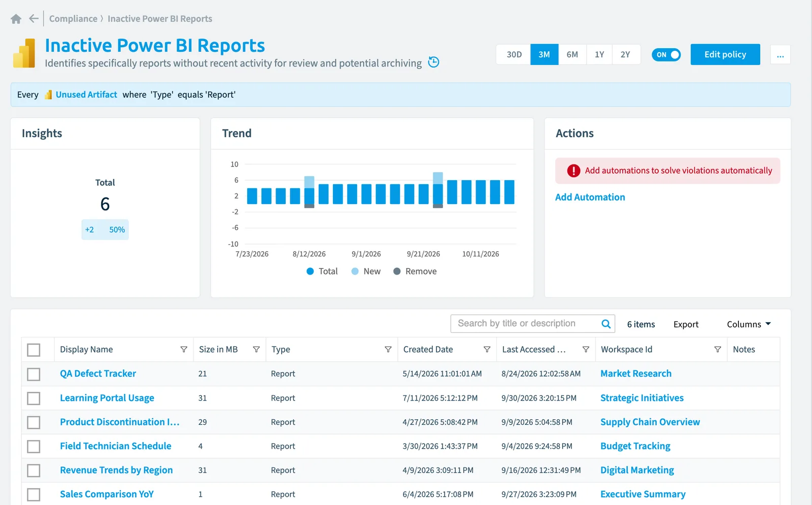Click the Power BI logo beside title
This screenshot has width=812, height=505.
24,53
